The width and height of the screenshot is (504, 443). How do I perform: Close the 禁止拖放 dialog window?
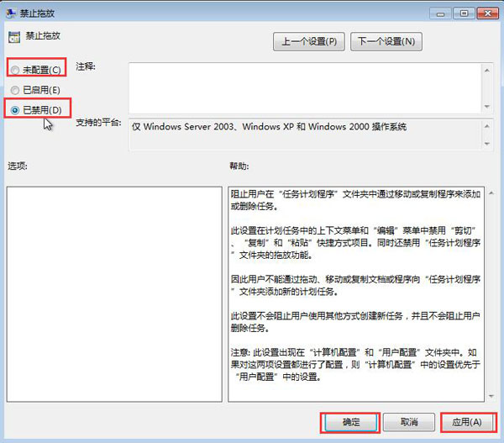487,13
